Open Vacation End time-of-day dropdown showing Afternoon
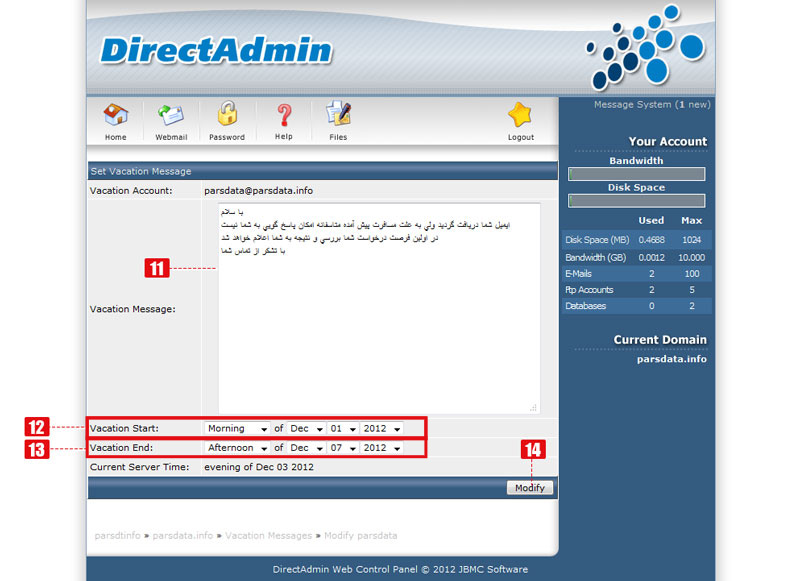The image size is (800, 581). tap(237, 448)
